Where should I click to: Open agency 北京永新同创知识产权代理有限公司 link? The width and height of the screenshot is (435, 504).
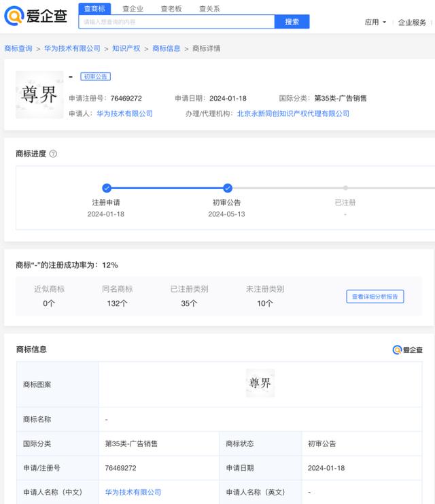(x=293, y=114)
